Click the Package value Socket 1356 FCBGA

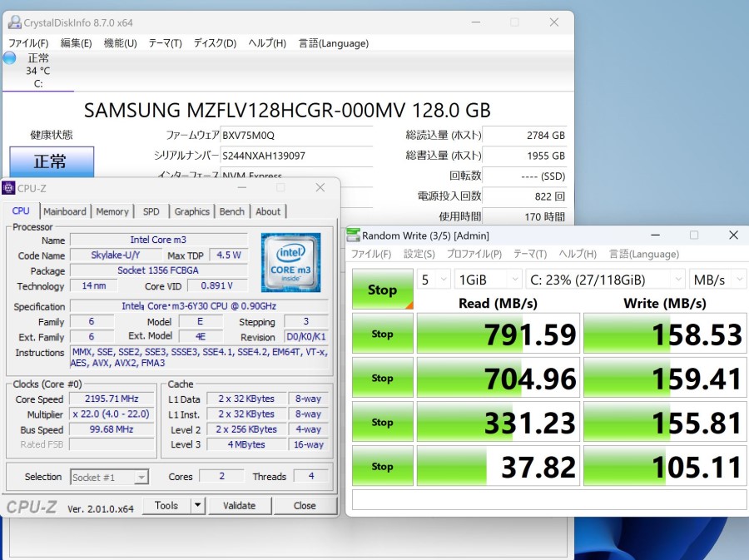click(158, 270)
